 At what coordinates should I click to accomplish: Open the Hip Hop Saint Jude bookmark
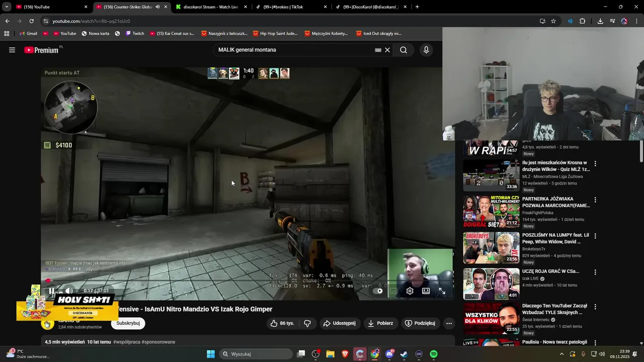[x=275, y=34]
